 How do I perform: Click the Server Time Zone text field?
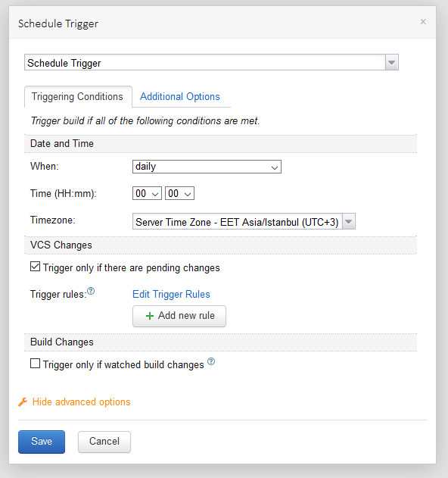[x=238, y=222]
